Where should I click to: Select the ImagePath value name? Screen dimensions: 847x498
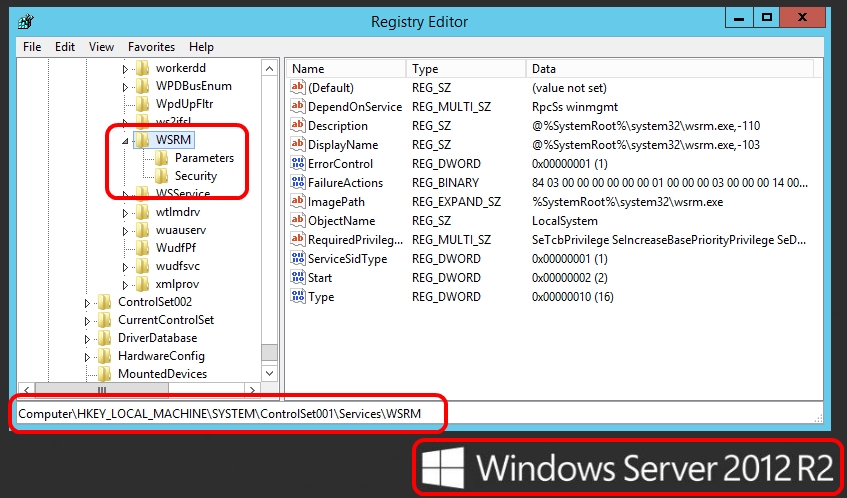pos(336,201)
